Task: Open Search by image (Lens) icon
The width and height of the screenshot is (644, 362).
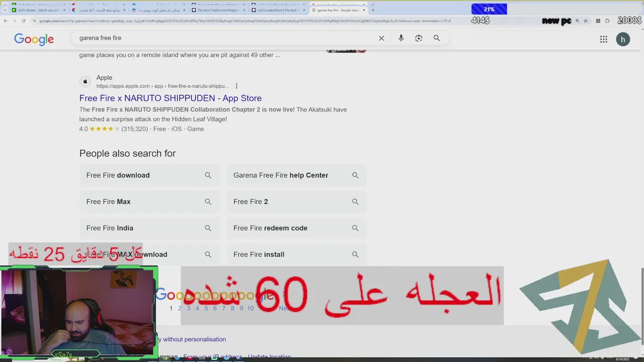Action: click(419, 38)
